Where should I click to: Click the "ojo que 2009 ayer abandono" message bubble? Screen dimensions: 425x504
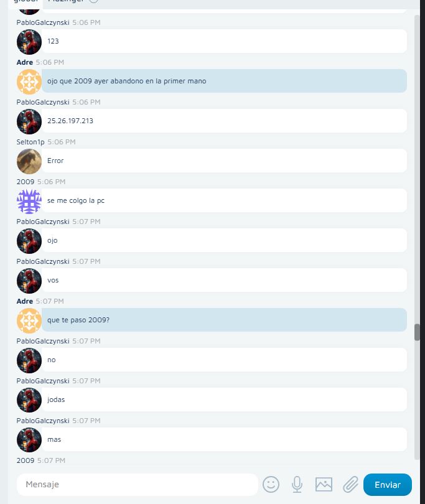pyautogui.click(x=224, y=81)
